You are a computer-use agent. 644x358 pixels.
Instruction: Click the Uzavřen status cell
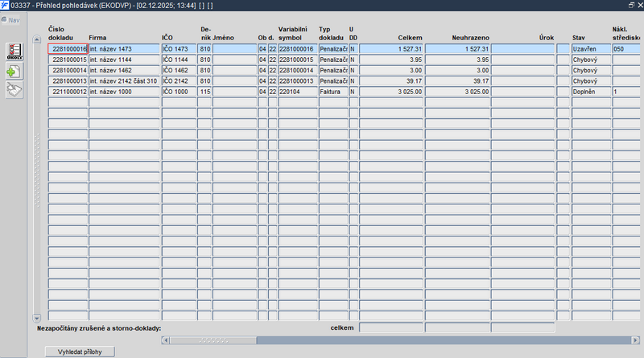pyautogui.click(x=591, y=49)
